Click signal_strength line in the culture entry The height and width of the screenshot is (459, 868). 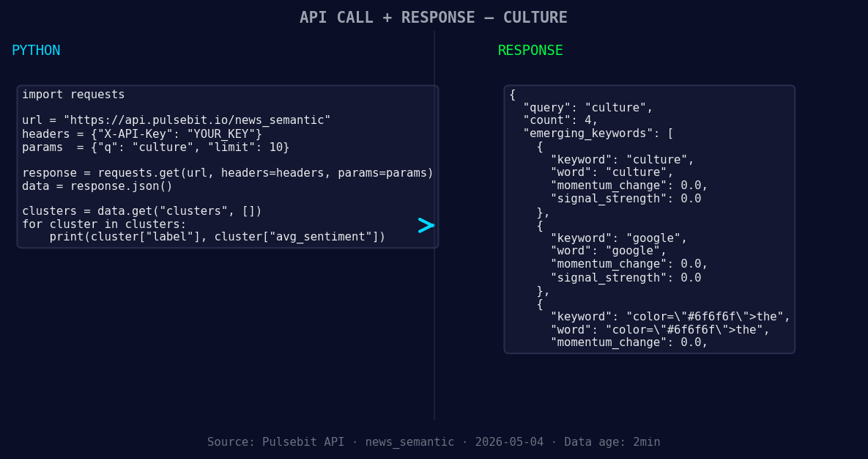[x=626, y=199]
